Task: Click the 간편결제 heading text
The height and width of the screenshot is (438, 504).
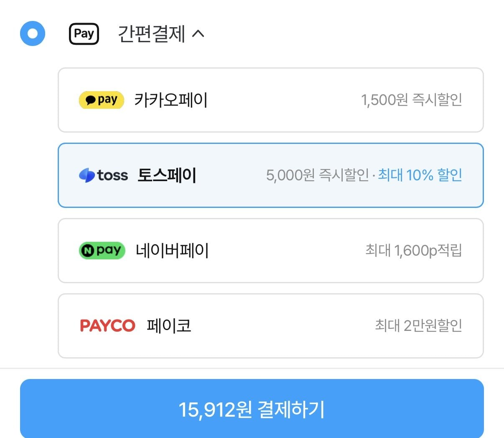Action: click(151, 34)
